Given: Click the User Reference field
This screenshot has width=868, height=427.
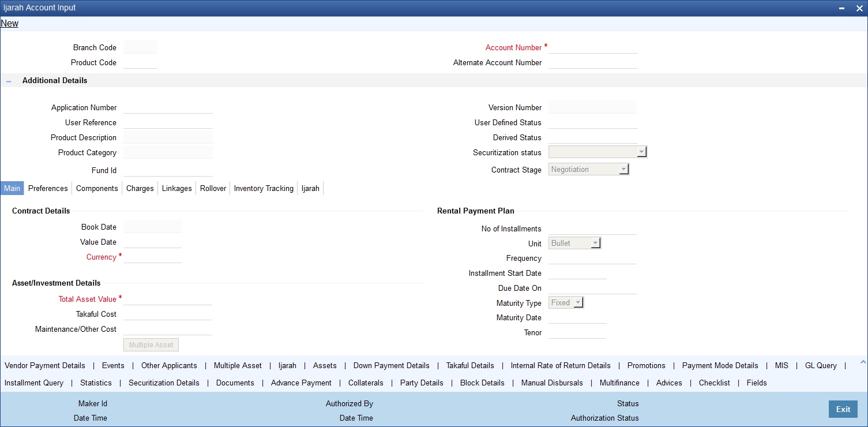Looking at the screenshot, I should pyautogui.click(x=168, y=123).
